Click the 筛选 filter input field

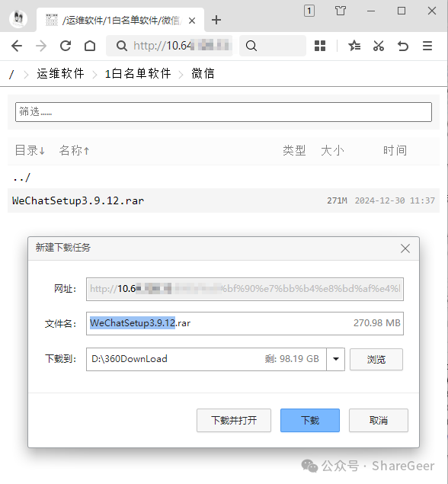tap(223, 112)
